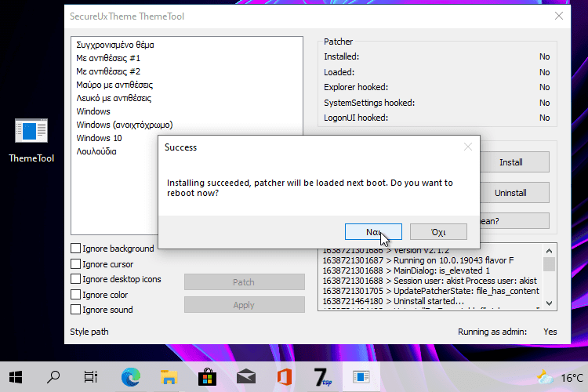Select theme Windows 10
Viewport: 588px width, 392px height.
[99, 138]
